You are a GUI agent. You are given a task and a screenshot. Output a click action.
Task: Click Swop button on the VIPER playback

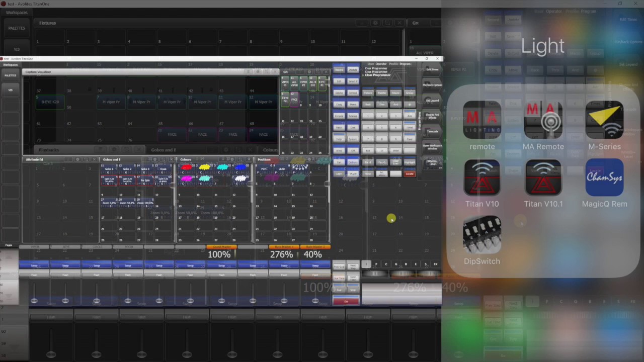tap(34, 265)
